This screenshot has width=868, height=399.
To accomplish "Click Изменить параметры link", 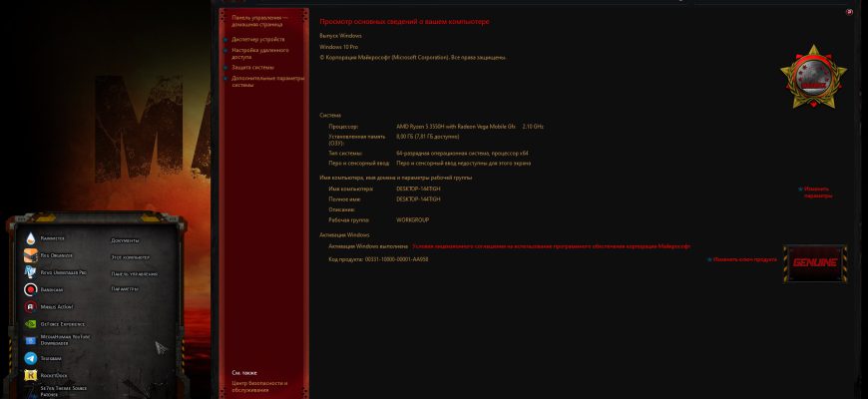I will (818, 193).
